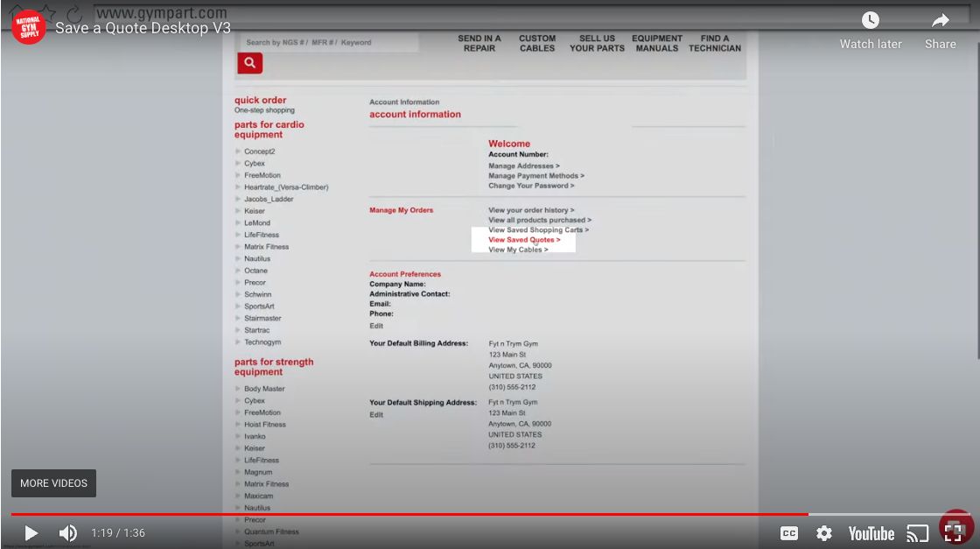Open FIND A TECHNICIAN menu item
Viewport: 980px width, 549px height.
coord(715,43)
